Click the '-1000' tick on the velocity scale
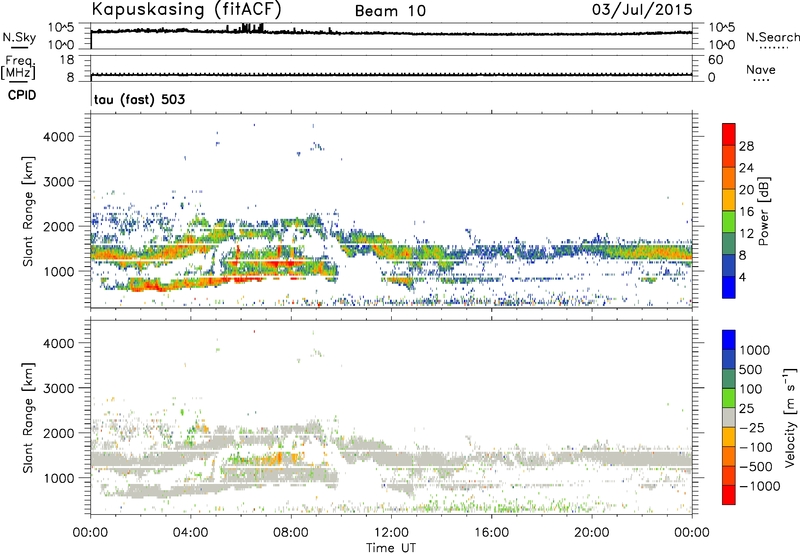 coord(759,486)
